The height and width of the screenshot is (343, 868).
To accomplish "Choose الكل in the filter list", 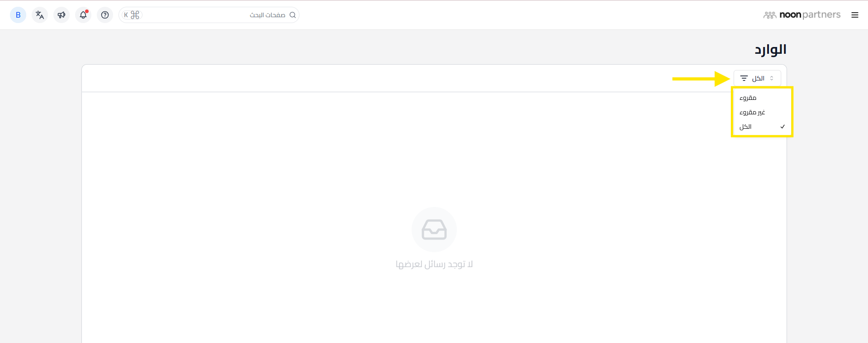I will point(762,127).
